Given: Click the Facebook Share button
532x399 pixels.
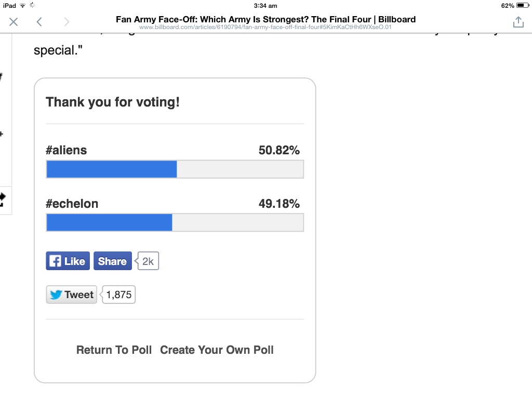Looking at the screenshot, I should [112, 261].
